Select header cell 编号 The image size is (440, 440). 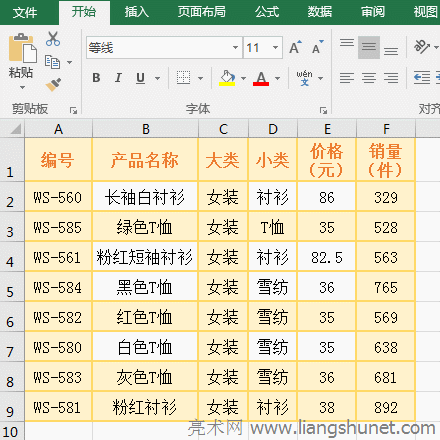coord(58,160)
